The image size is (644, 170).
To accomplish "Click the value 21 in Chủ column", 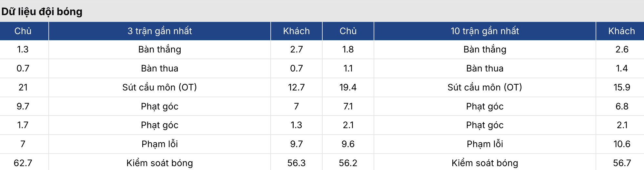I will tap(23, 87).
